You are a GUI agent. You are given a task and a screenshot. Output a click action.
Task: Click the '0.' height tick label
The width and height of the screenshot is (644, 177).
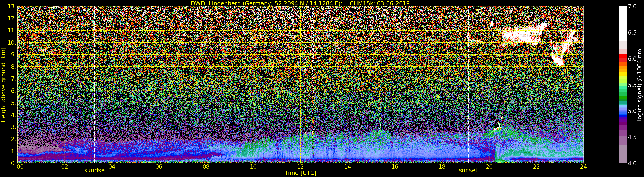point(13,163)
